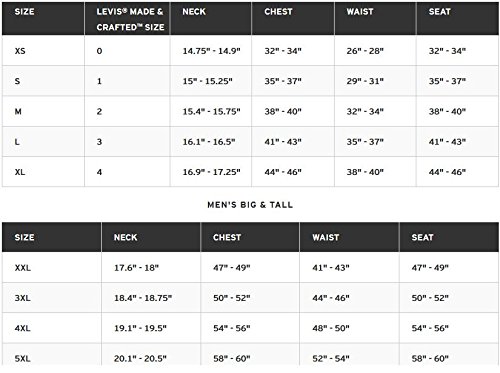500x373 pixels.
Task: Select the XXL size row label
Action: 23,268
